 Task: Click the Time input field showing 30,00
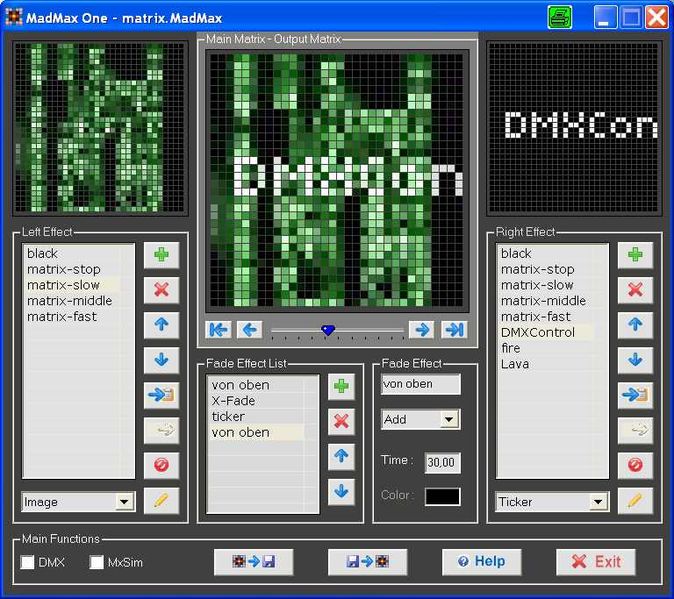click(442, 463)
